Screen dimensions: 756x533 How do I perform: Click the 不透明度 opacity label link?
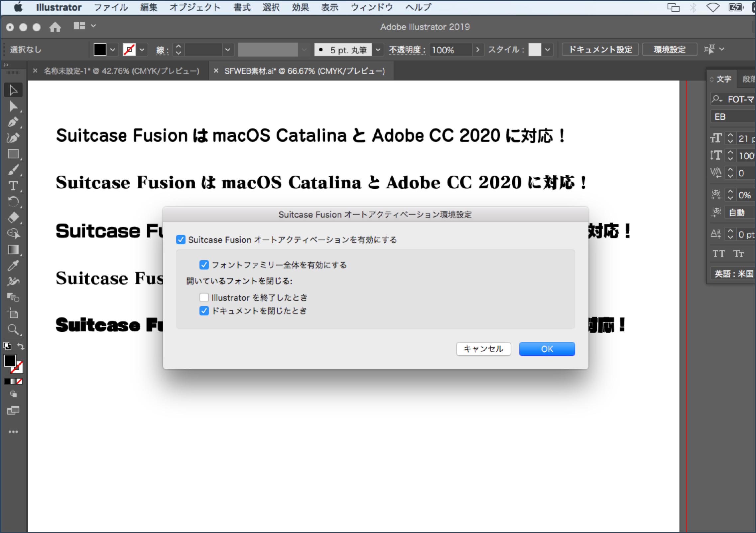click(407, 50)
